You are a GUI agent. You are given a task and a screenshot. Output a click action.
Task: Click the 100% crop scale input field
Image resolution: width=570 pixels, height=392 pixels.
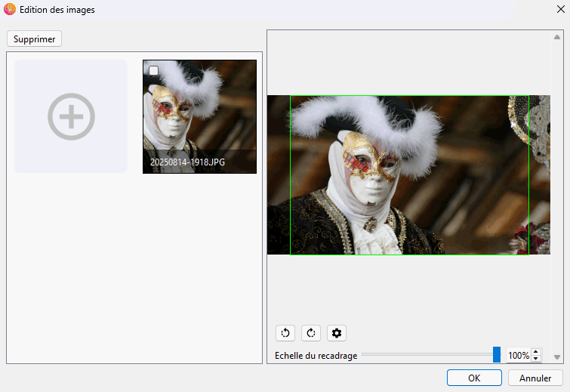(x=517, y=355)
